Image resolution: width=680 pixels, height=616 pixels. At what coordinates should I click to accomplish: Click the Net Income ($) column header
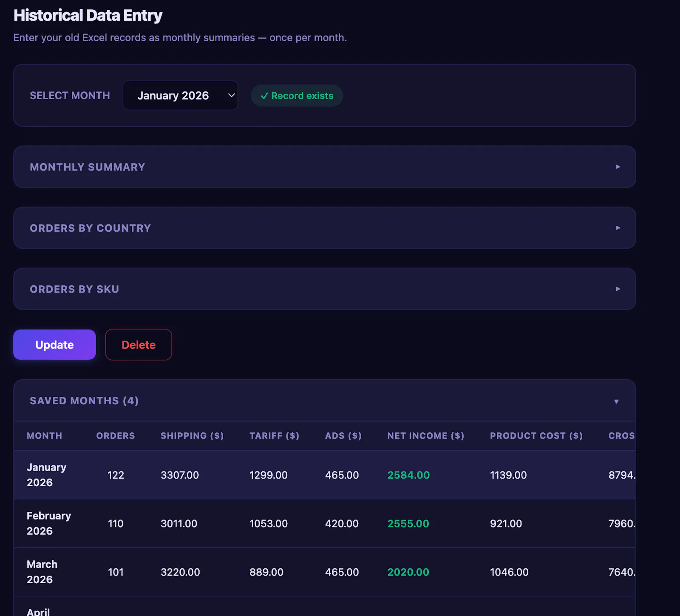point(426,436)
